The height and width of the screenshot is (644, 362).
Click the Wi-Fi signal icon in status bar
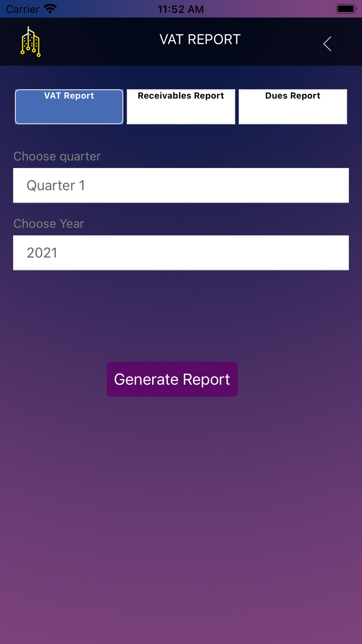[x=50, y=9]
